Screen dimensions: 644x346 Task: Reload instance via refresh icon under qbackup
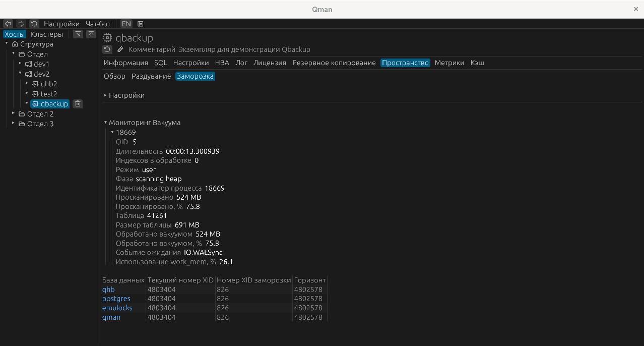pyautogui.click(x=107, y=49)
